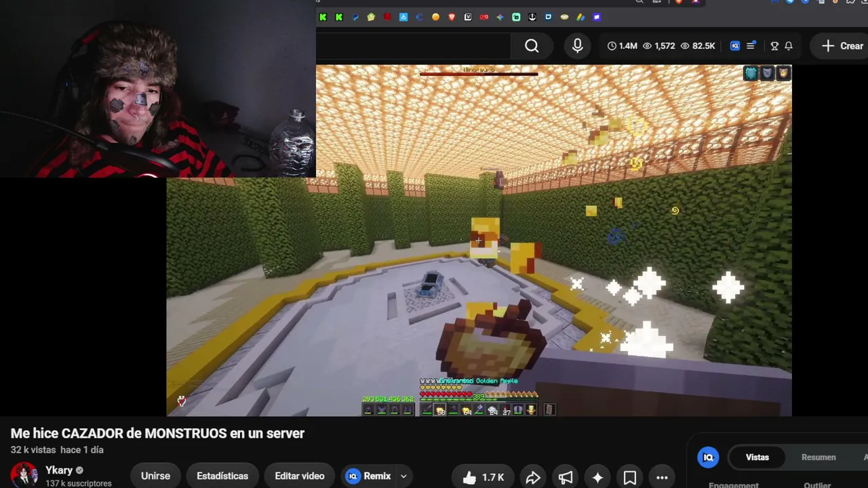Open the Ykary channel avatar

pyautogui.click(x=24, y=475)
